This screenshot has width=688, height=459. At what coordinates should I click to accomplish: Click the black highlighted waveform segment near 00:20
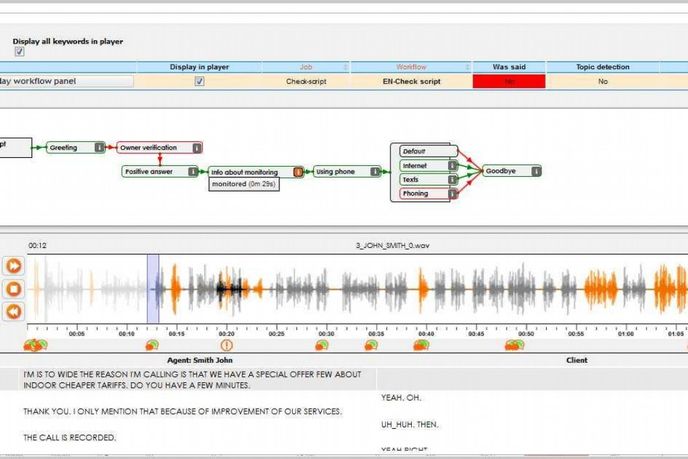(230, 288)
